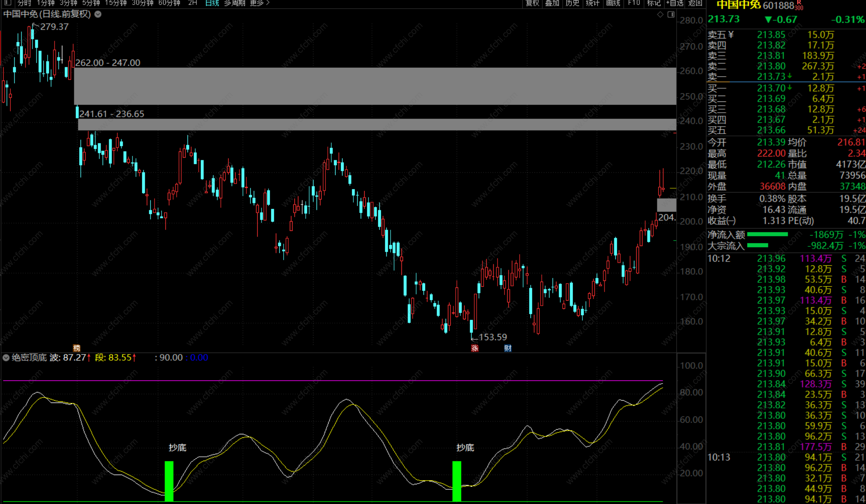Click the first 抄底 green signal bar
The height and width of the screenshot is (504, 866).
[x=169, y=481]
